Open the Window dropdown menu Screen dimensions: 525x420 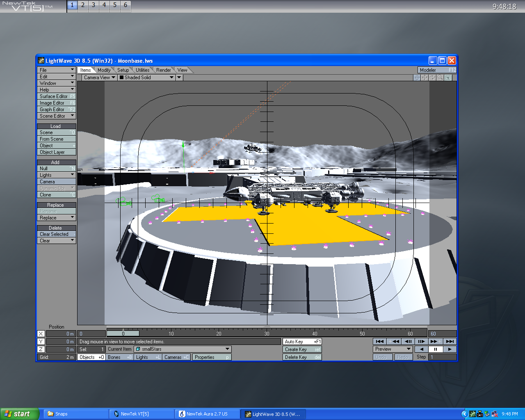57,83
